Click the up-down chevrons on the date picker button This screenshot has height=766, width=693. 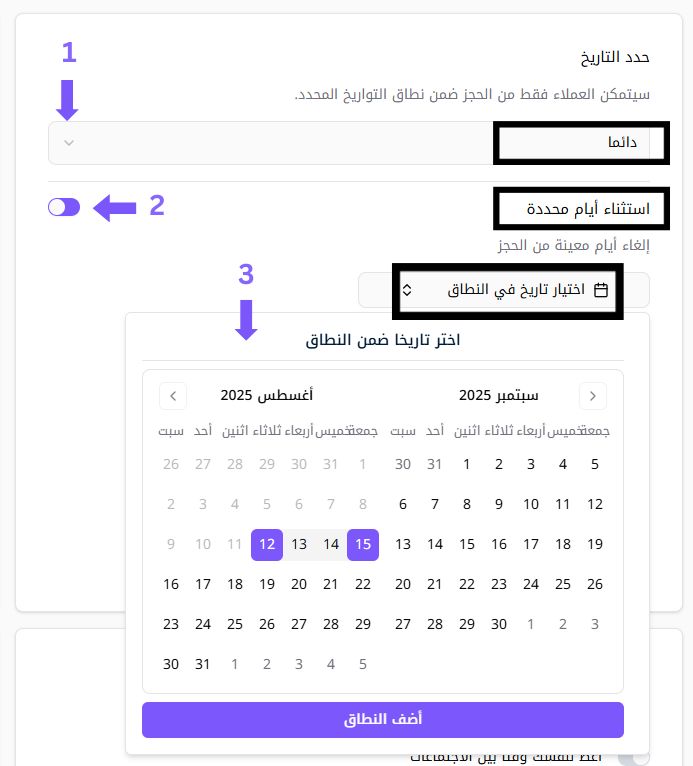406,290
